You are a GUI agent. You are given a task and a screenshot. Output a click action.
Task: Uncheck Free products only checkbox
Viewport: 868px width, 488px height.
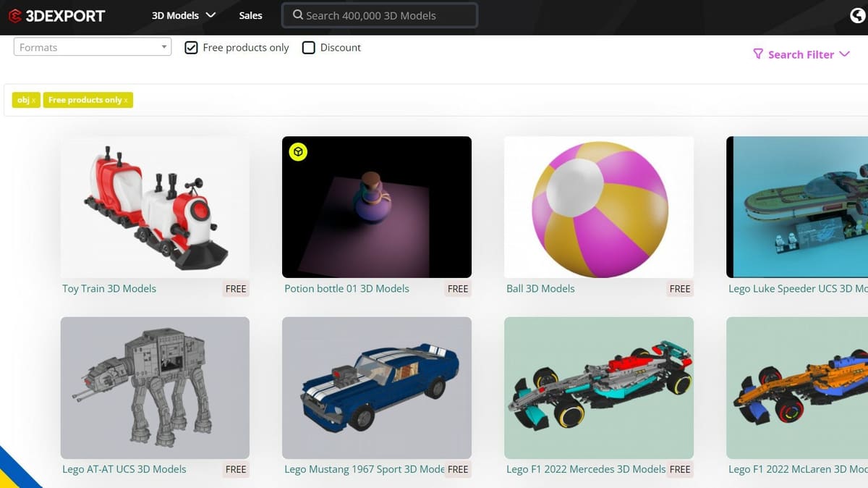click(191, 48)
